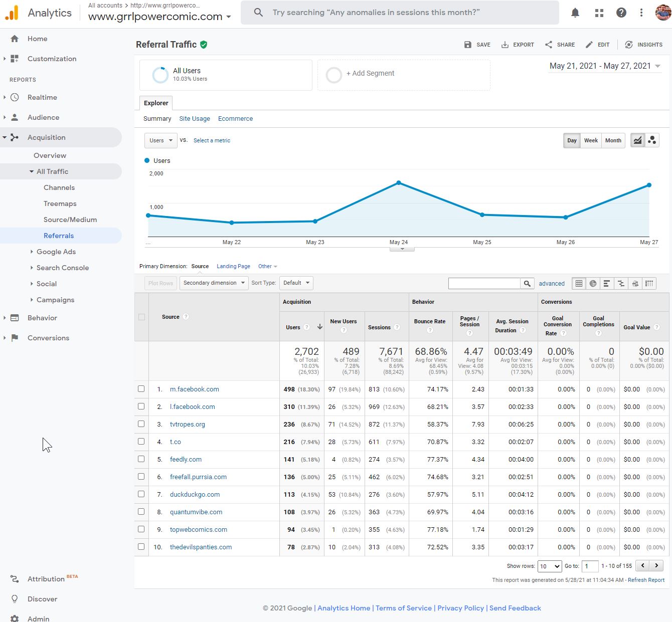
Task: Check the feedly.com row checkbox
Action: pyautogui.click(x=141, y=459)
